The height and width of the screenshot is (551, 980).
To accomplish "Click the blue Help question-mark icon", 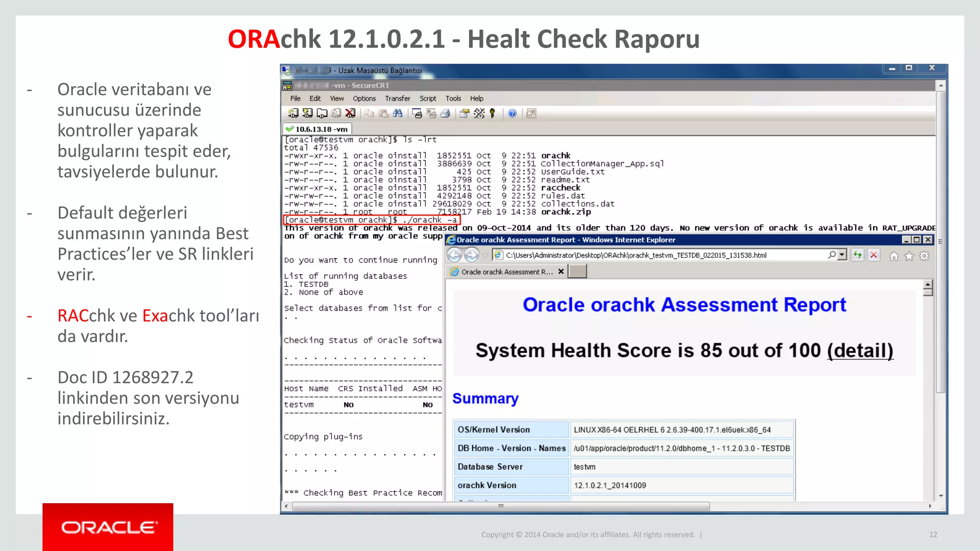I will [512, 113].
